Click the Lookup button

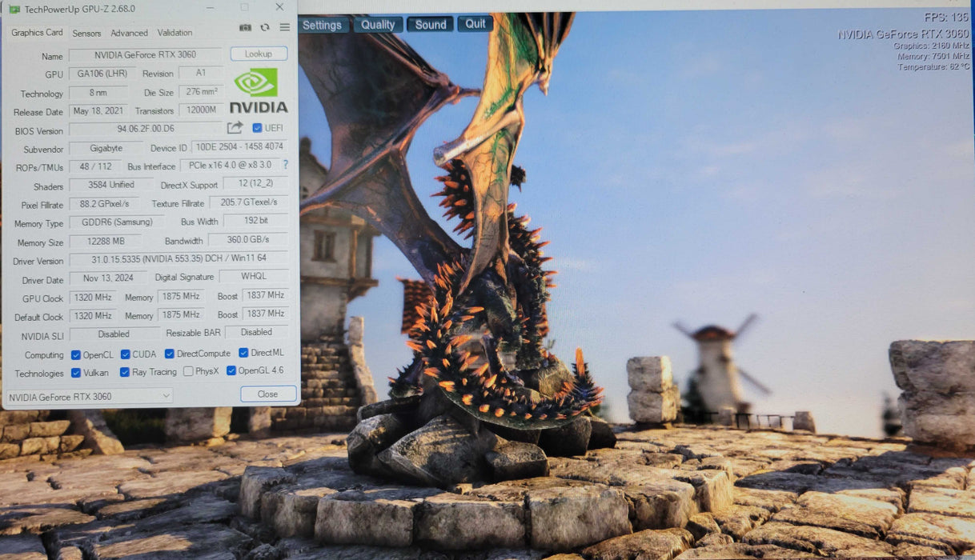(259, 54)
